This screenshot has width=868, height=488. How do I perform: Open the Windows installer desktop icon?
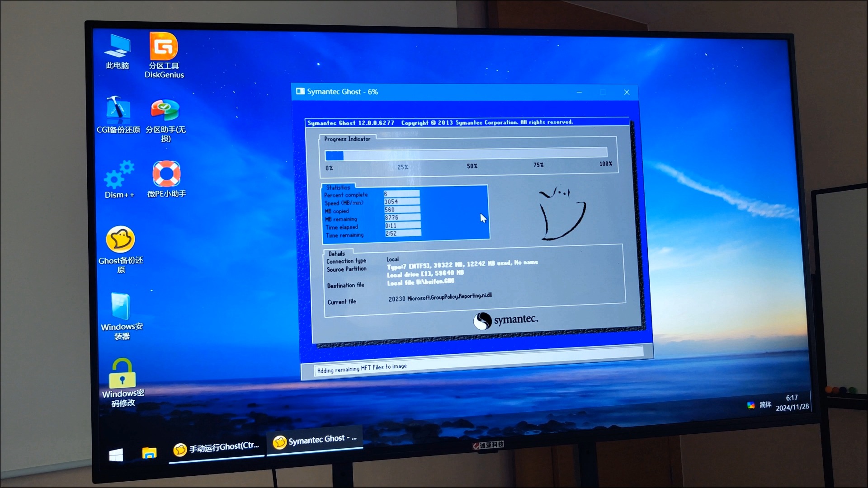pyautogui.click(x=121, y=306)
